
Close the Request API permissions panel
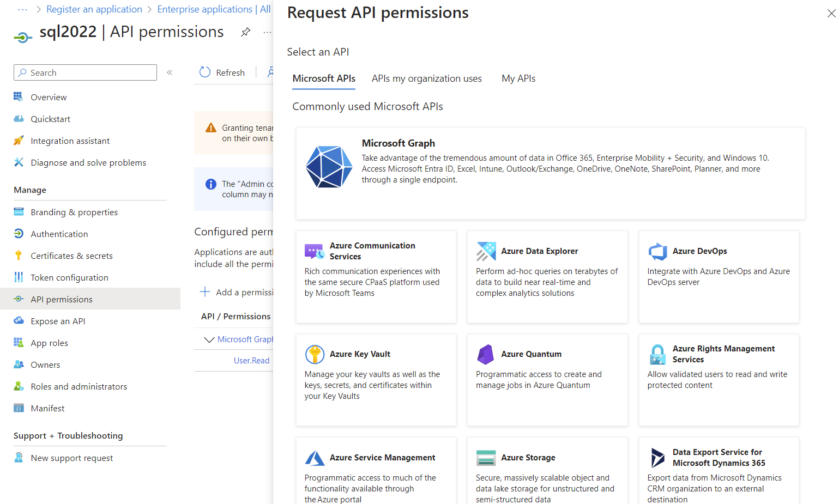(x=831, y=13)
